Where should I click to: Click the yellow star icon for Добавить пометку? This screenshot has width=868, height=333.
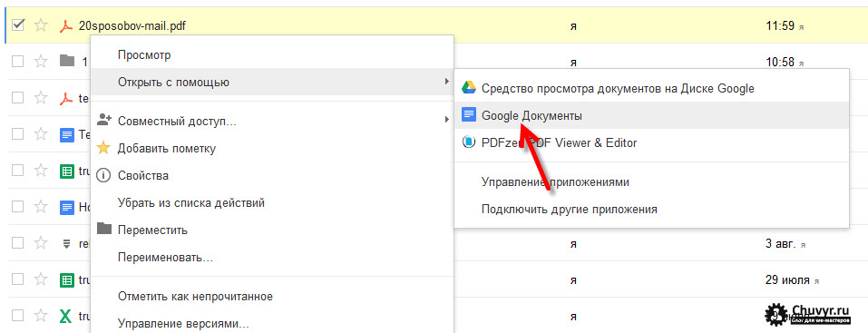pos(103,148)
